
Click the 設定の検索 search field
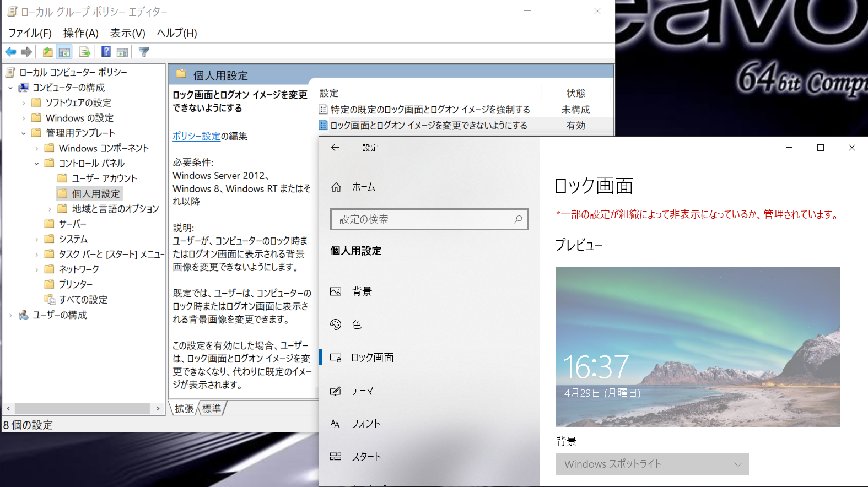tap(429, 219)
